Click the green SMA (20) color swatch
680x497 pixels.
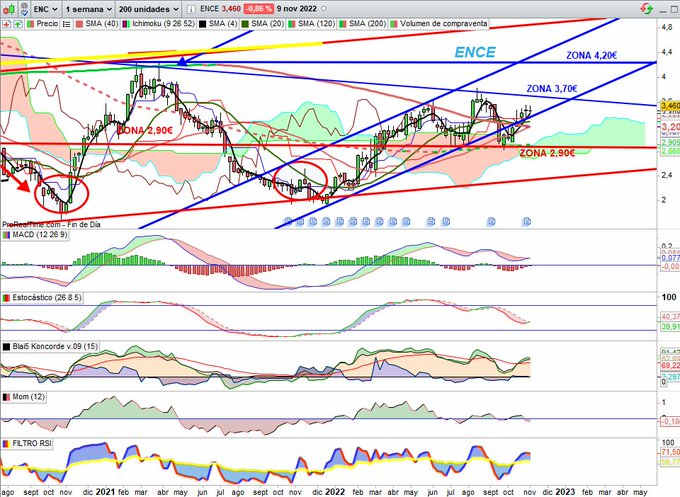coord(245,24)
